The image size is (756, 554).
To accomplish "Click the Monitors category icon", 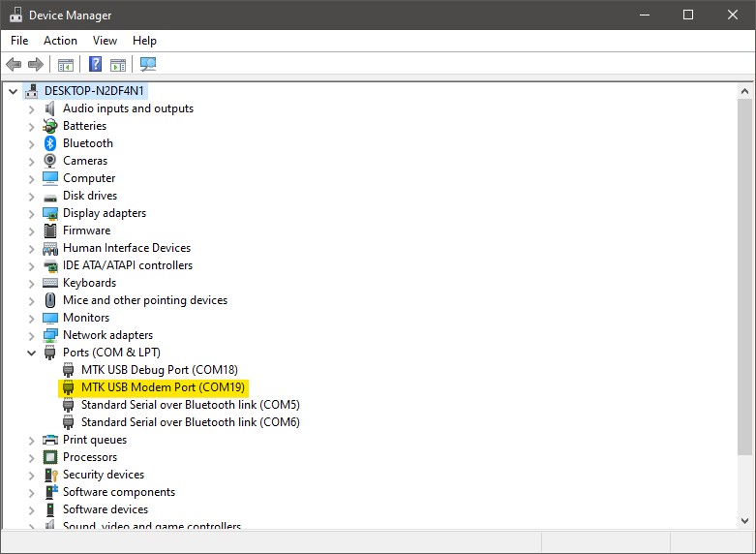I will (50, 318).
